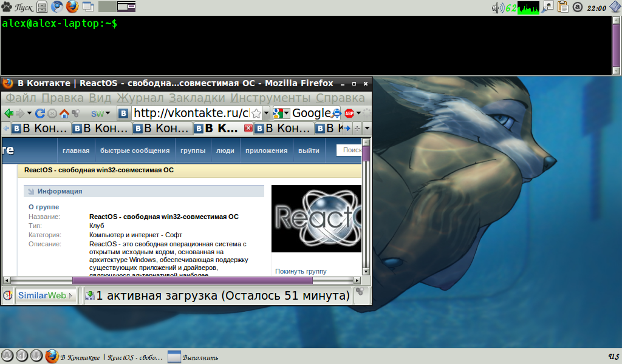Open the Google search engine dropdown

tap(282, 113)
